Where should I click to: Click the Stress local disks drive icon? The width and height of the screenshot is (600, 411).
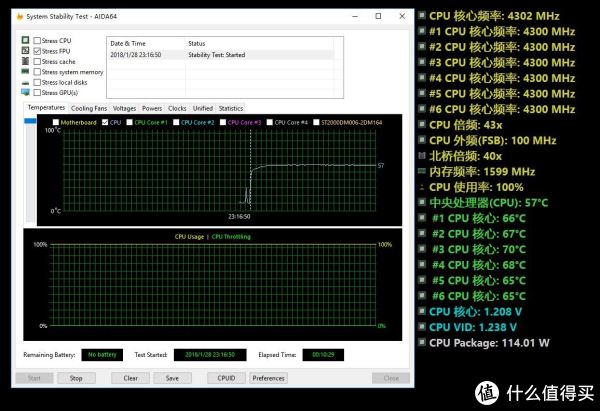click(x=25, y=83)
